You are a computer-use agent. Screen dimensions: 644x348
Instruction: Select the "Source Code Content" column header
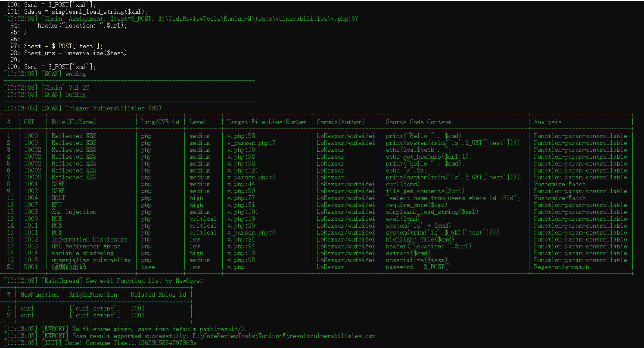click(418, 122)
